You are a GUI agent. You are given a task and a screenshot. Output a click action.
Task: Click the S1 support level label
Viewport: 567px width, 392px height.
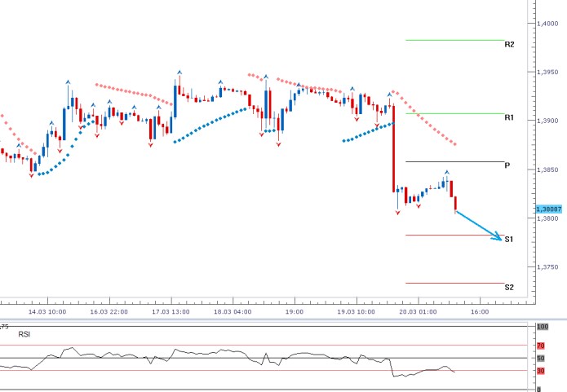click(509, 239)
